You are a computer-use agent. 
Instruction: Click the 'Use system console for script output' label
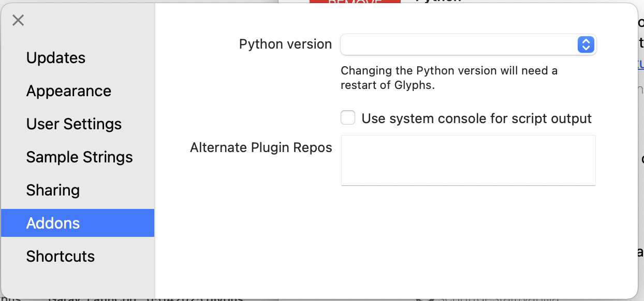476,118
